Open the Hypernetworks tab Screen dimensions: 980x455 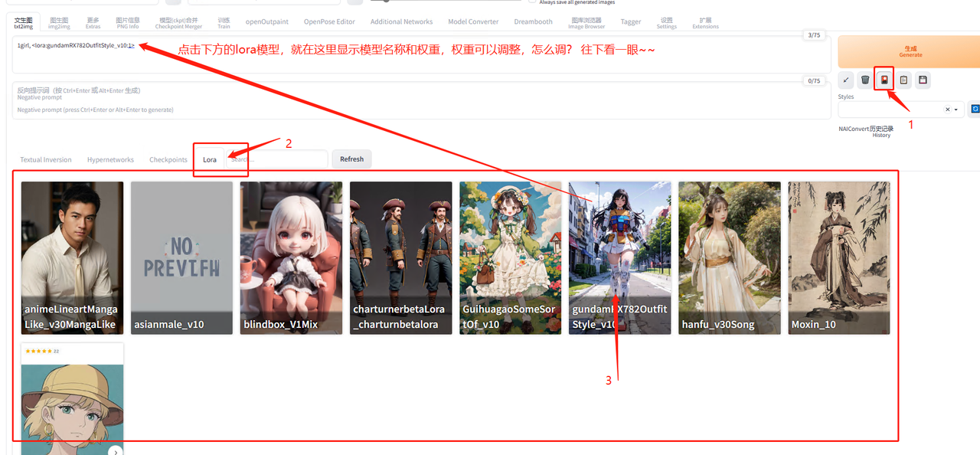tap(110, 159)
